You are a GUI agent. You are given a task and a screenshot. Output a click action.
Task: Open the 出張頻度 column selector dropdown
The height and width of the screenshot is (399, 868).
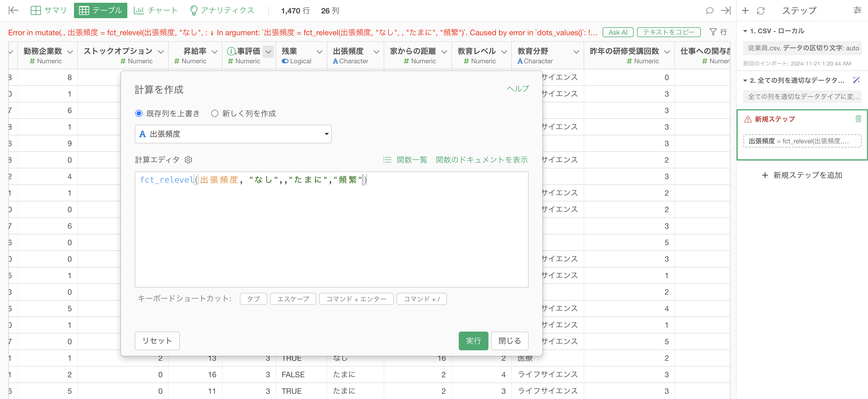point(233,134)
